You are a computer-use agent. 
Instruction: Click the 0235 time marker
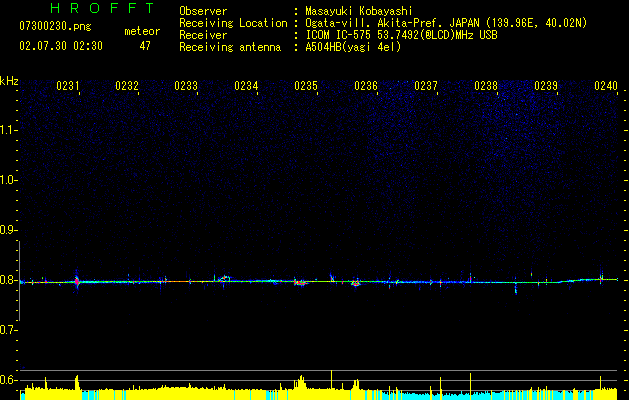tap(306, 86)
